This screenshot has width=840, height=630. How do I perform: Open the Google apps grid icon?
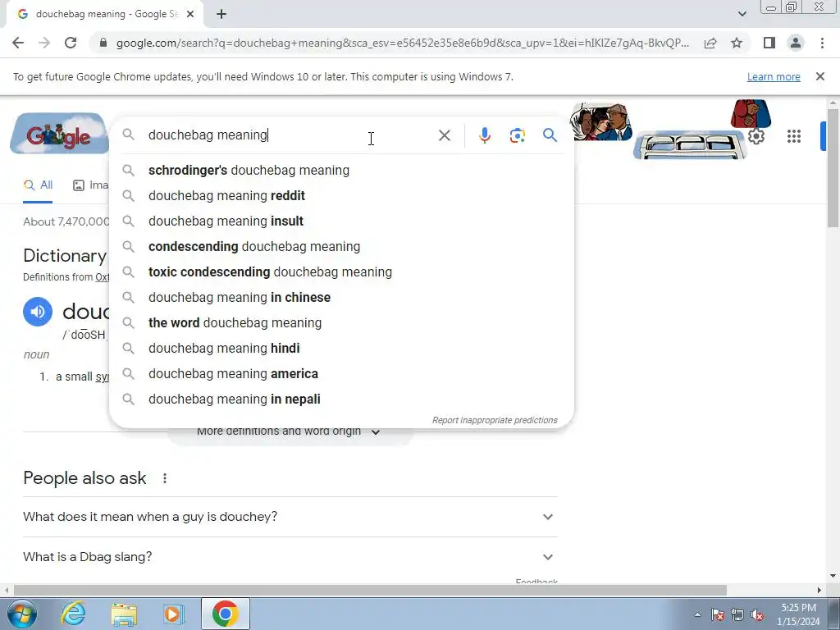pyautogui.click(x=794, y=136)
